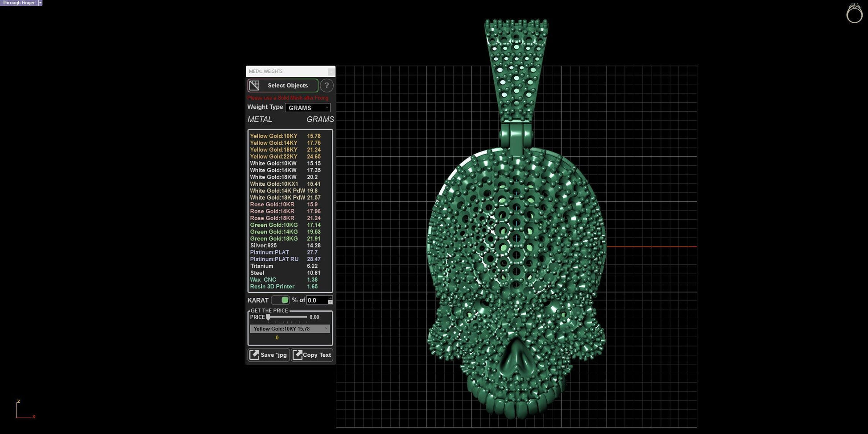The width and height of the screenshot is (868, 434).
Task: Select the Green Gold:14KG row
Action: 290,232
